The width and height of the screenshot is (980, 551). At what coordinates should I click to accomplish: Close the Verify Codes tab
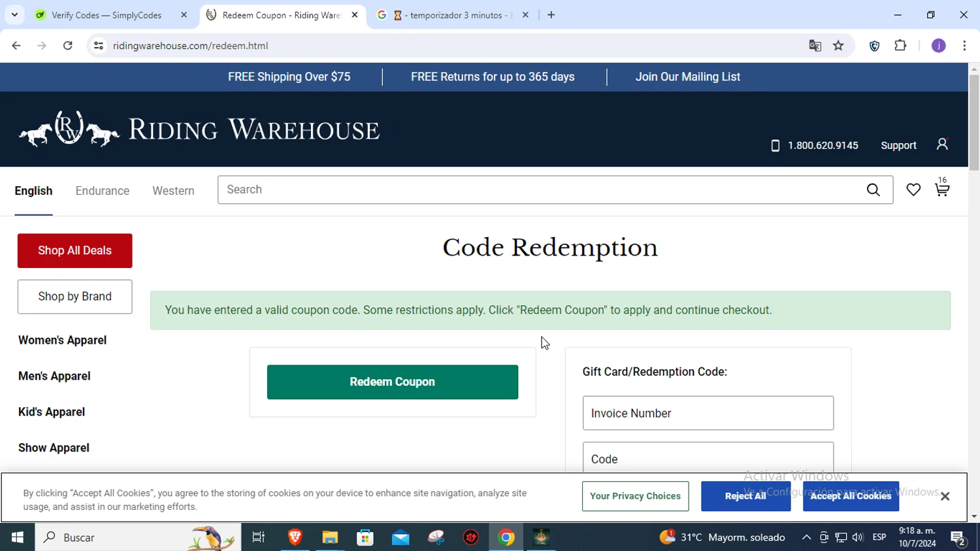(184, 15)
